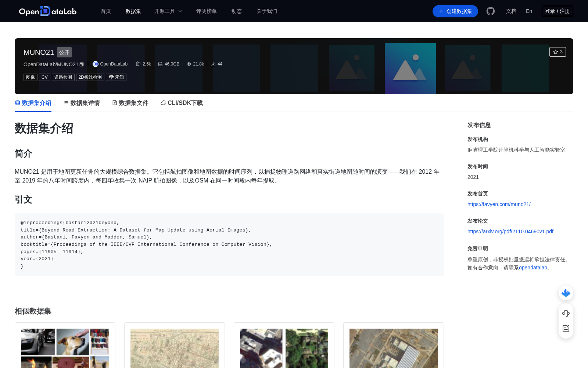Screen dimensions: 588x368
Task: Expand the 开源工具 dropdown menu
Action: [168, 11]
